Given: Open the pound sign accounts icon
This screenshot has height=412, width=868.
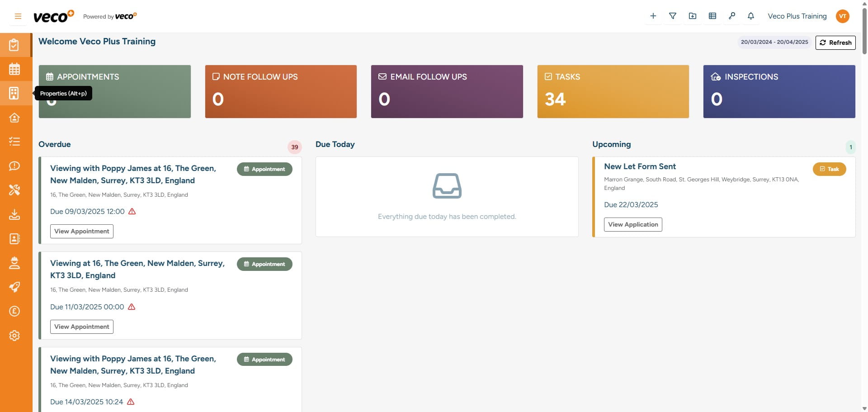Looking at the screenshot, I should tap(14, 311).
